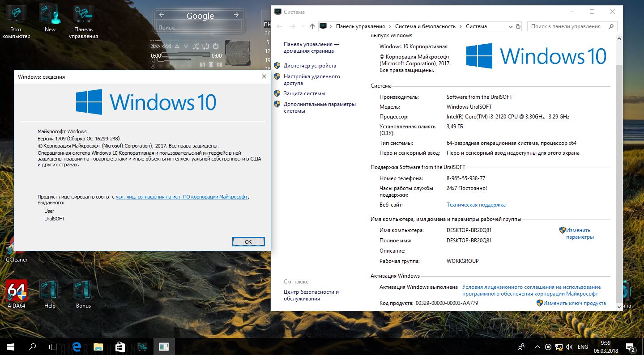Open the Техническая поддержка website link
The width and height of the screenshot is (644, 355).
pos(476,205)
